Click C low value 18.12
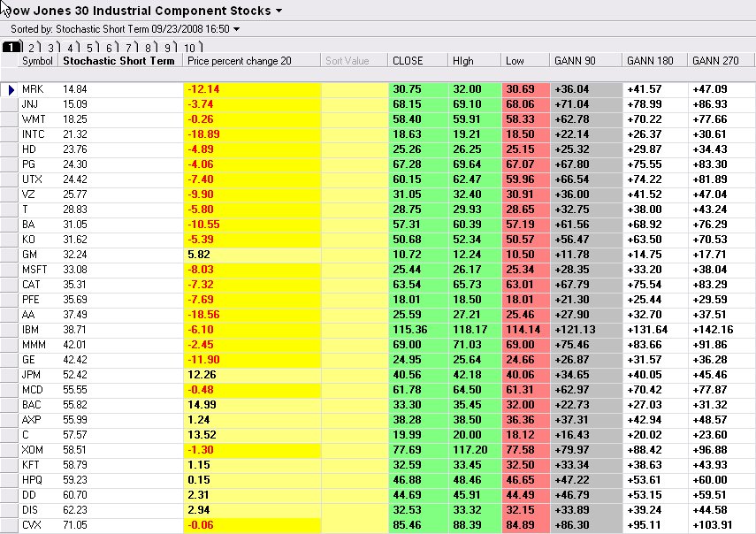 click(520, 435)
